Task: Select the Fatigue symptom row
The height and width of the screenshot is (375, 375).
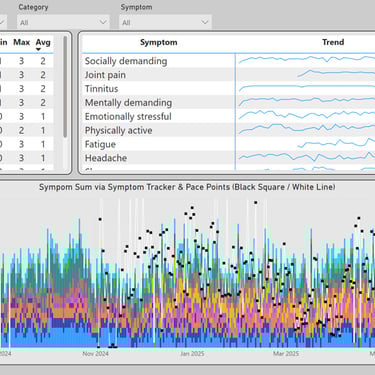Action: click(x=228, y=144)
